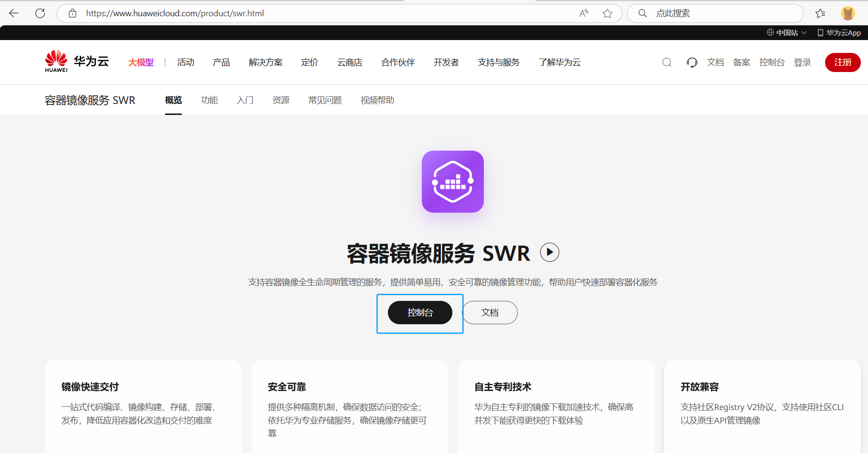Open the 活动 menu
This screenshot has height=453, width=868.
point(186,62)
